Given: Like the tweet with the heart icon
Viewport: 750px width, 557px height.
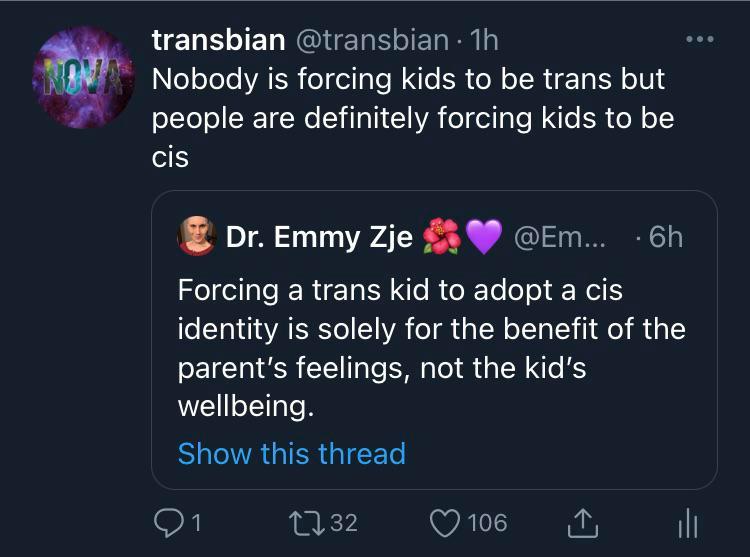Looking at the screenshot, I should [x=442, y=521].
